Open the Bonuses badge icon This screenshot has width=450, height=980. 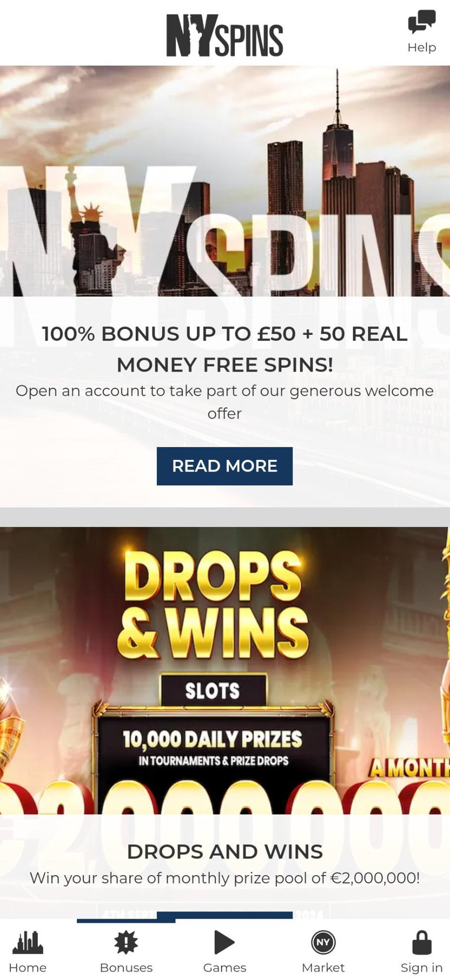[126, 943]
